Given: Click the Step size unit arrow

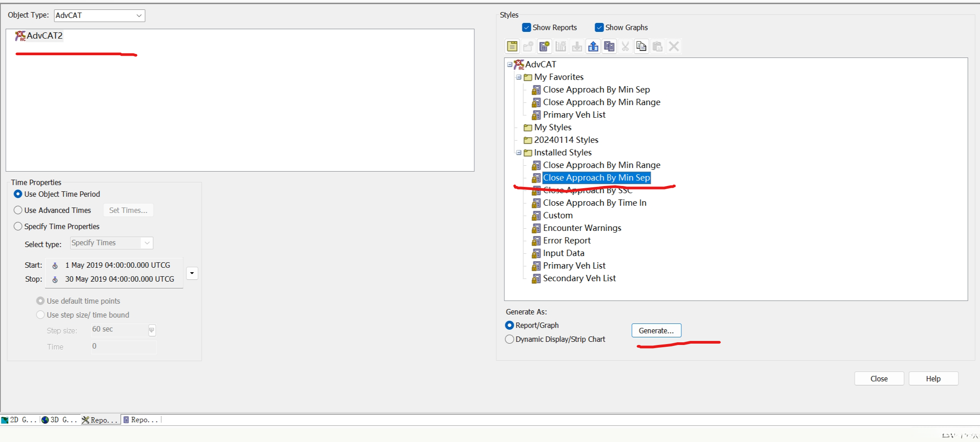Looking at the screenshot, I should 152,331.
